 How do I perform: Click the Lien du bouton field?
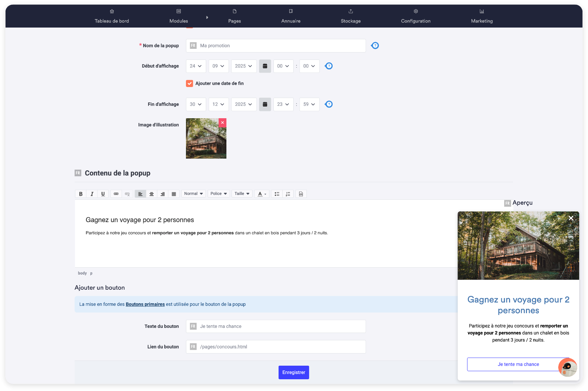coord(276,347)
